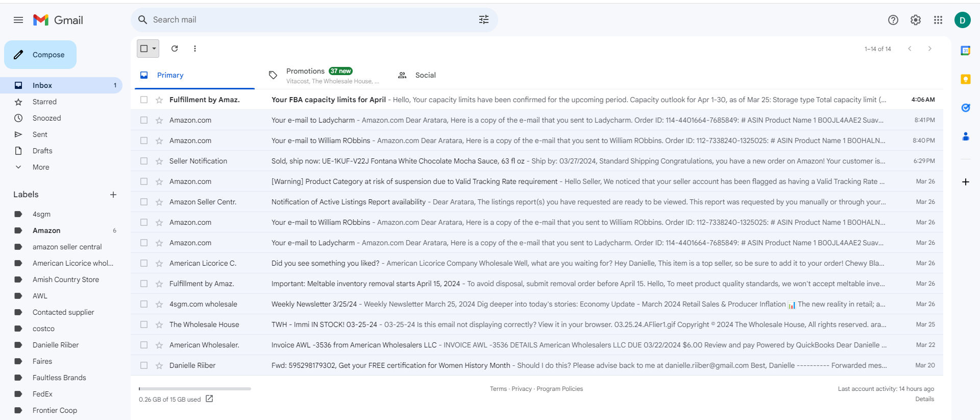The image size is (980, 420).
Task: Tick checkbox for American Licorice email
Action: coord(144,263)
